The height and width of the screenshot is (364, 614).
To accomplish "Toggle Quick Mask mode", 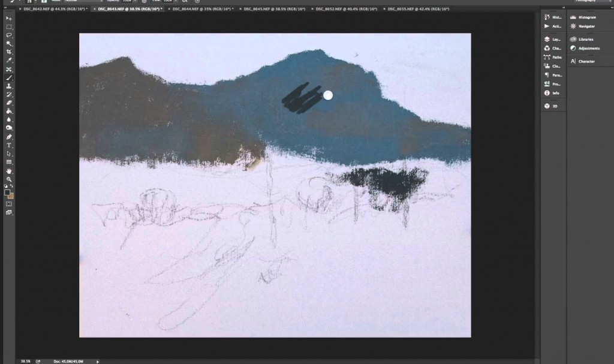I will pos(9,204).
